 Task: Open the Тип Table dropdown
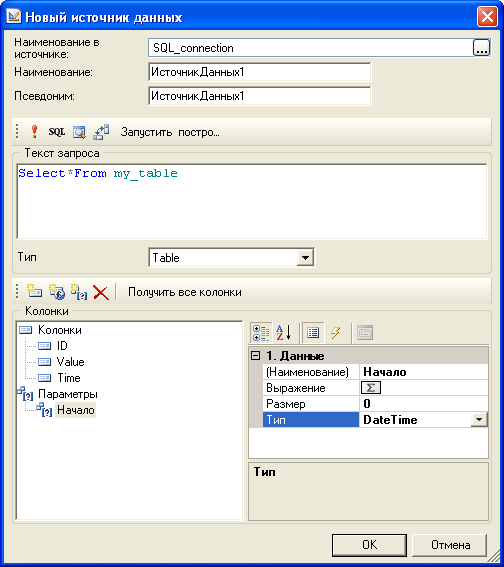click(x=305, y=258)
